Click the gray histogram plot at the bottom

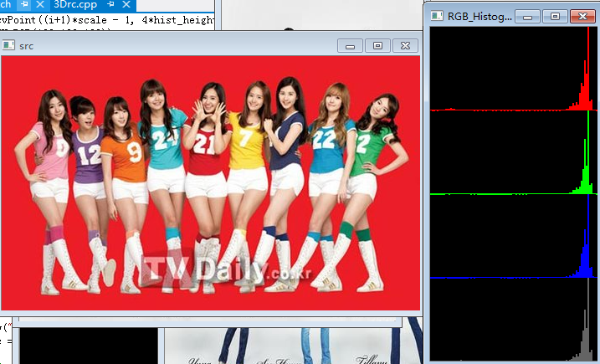(x=514, y=320)
